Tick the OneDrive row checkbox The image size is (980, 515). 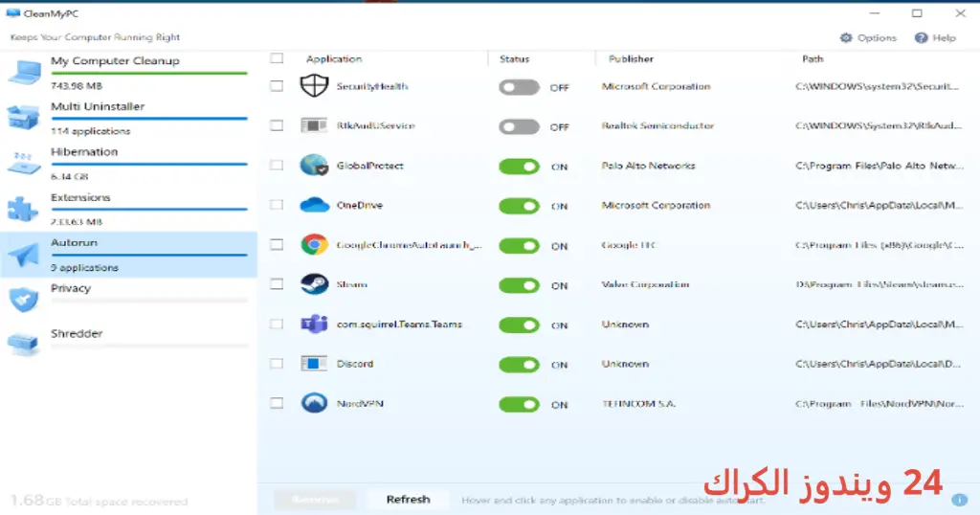(277, 205)
